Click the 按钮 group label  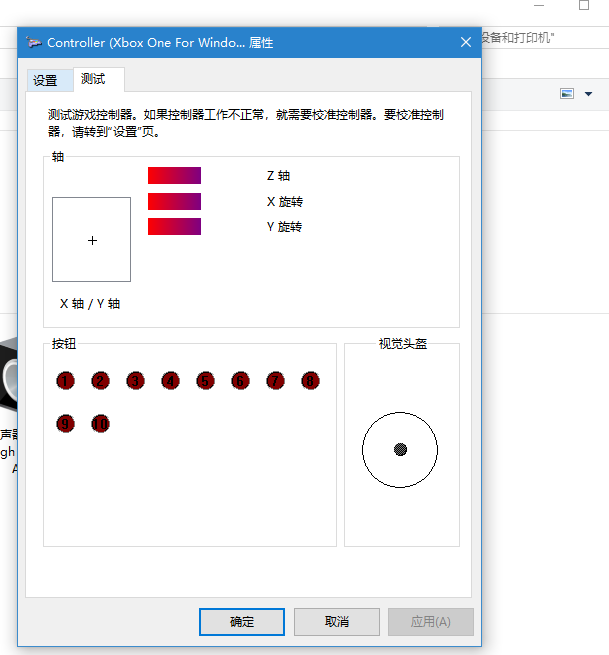(x=64, y=344)
